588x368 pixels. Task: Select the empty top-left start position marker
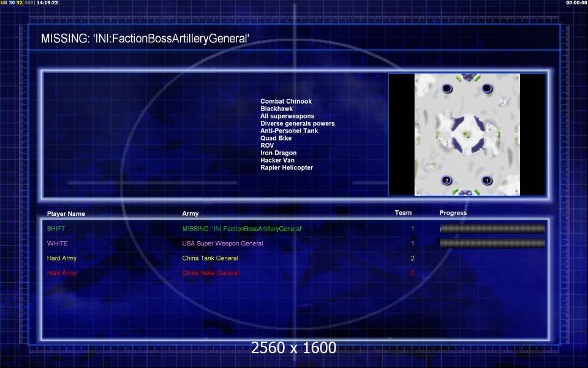click(447, 88)
